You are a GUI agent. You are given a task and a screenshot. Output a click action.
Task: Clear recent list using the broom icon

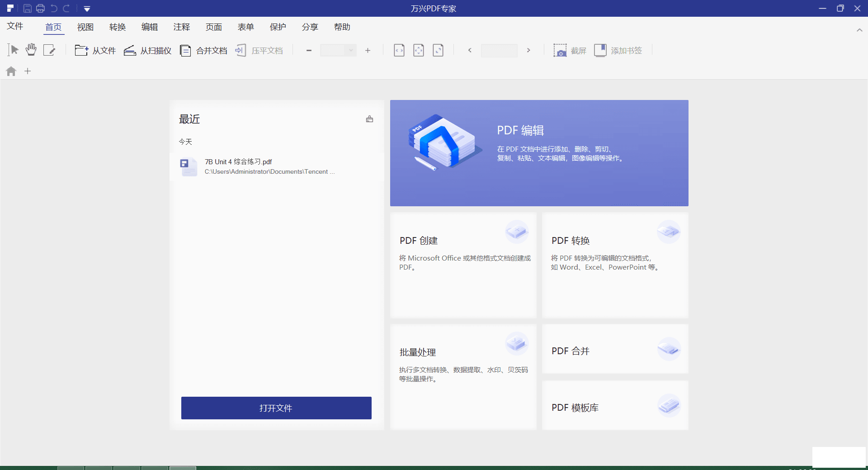point(369,119)
